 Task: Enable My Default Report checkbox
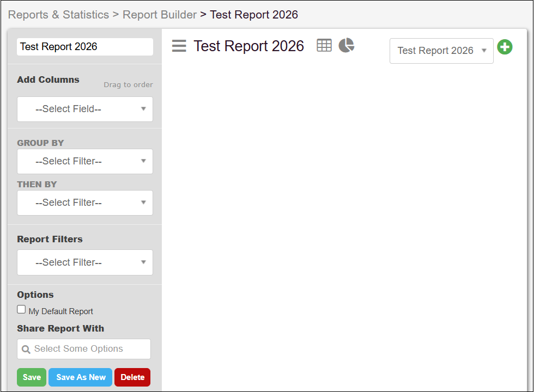pos(21,309)
